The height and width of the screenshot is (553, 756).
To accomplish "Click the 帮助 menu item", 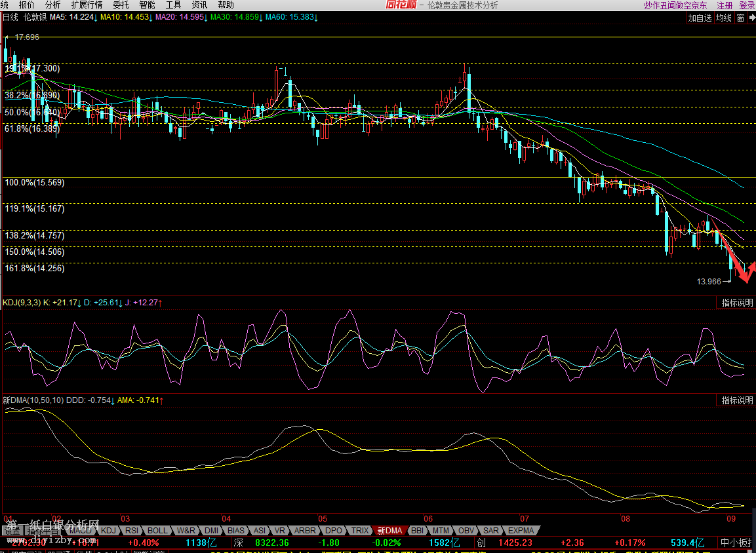I will point(226,5).
